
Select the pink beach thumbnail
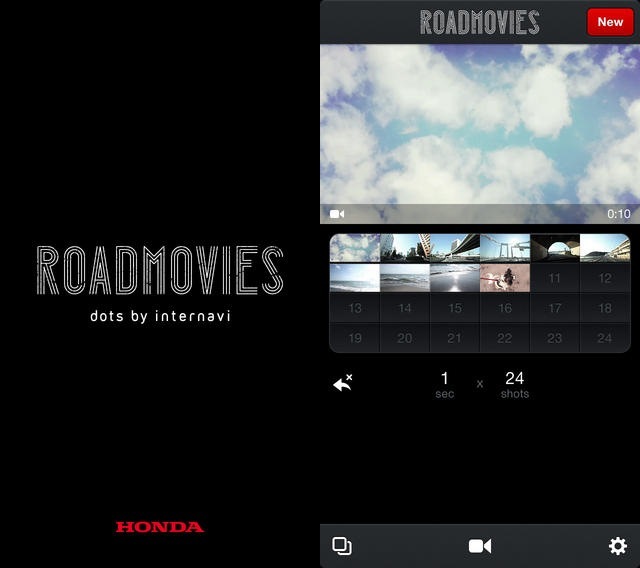(x=505, y=278)
